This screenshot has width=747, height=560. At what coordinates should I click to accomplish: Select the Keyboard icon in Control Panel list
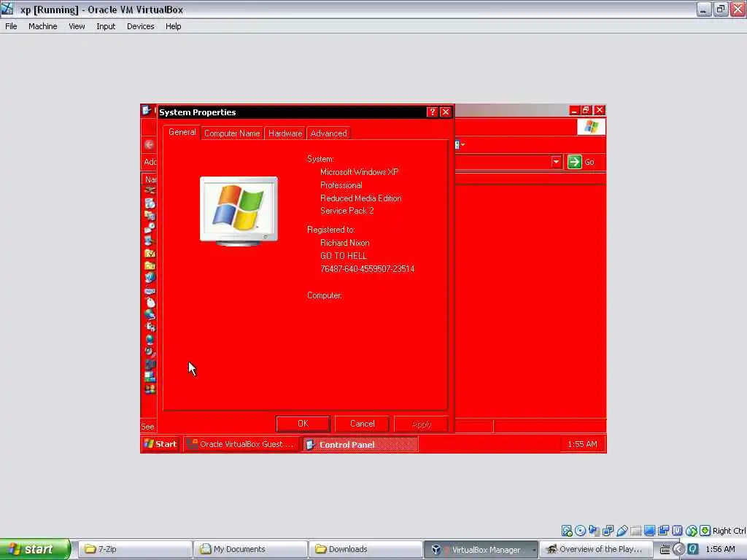[x=150, y=290]
